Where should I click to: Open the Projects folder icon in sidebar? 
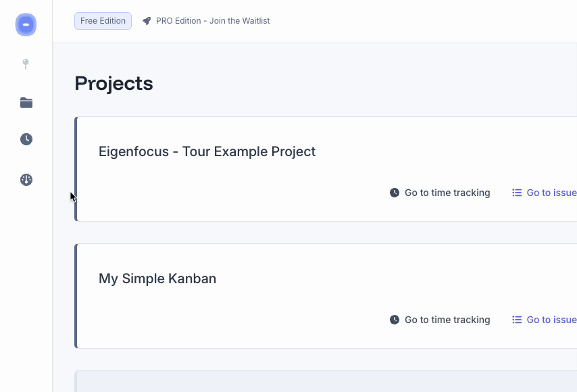point(26,102)
